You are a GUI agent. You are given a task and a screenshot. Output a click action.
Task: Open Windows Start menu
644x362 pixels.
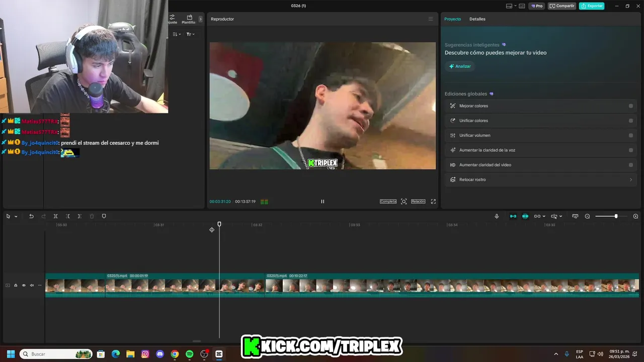click(11, 354)
